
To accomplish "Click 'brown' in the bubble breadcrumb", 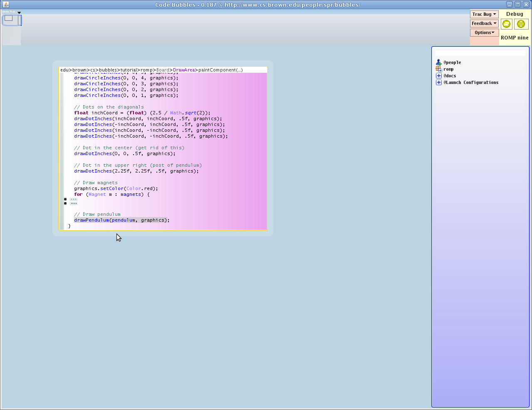I will click(79, 70).
